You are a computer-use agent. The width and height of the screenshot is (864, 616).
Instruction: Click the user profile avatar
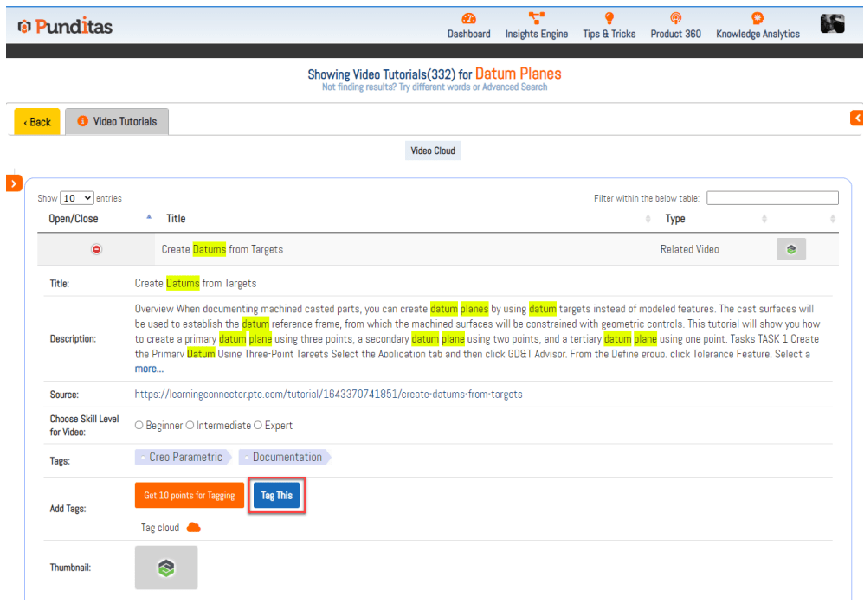click(x=832, y=24)
